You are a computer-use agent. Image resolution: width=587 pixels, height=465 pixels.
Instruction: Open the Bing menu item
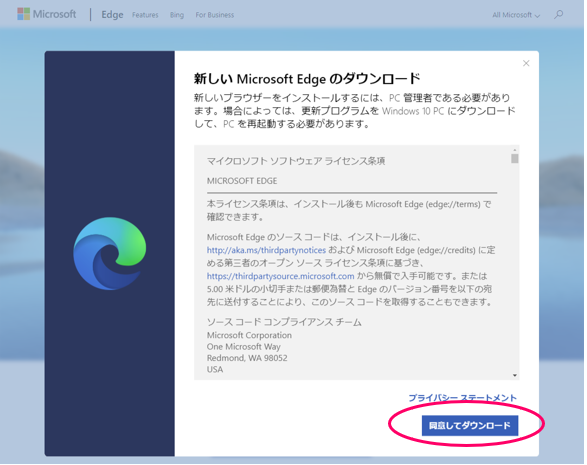(x=177, y=15)
